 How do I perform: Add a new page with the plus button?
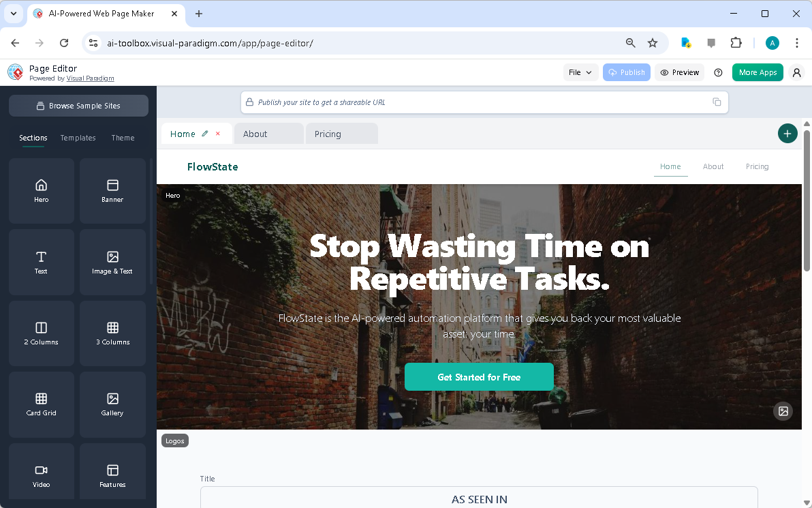(x=787, y=134)
